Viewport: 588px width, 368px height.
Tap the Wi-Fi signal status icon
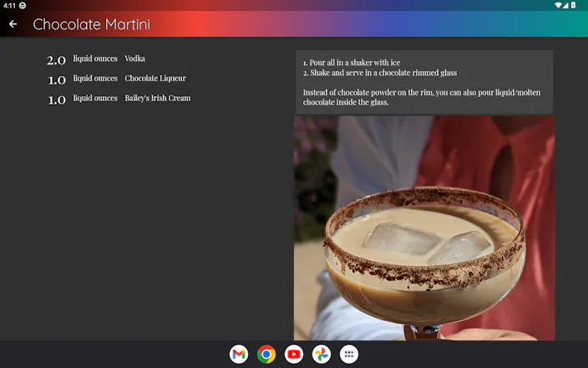559,5
